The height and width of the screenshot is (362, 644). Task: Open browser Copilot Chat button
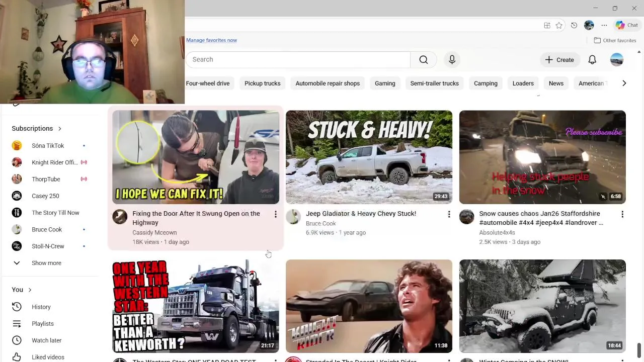coord(627,25)
